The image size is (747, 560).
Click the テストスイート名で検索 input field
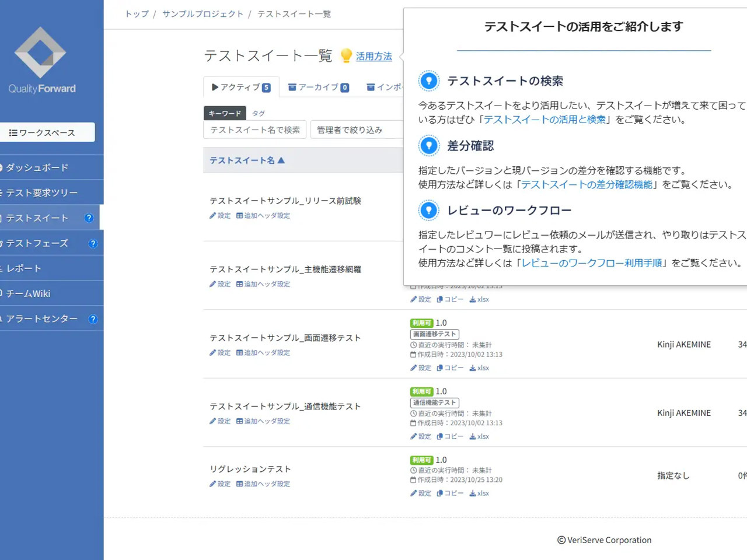pos(255,130)
